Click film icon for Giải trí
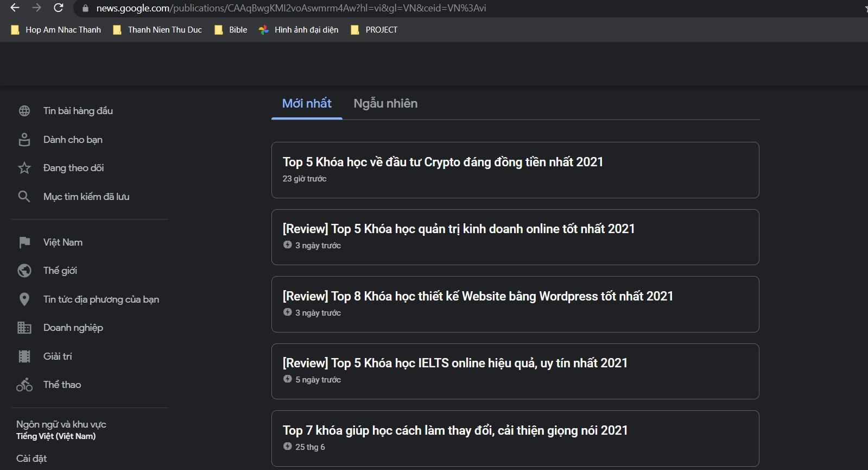 click(24, 356)
